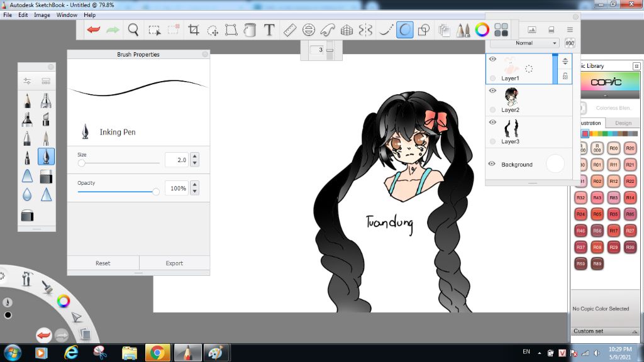This screenshot has width=644, height=362.
Task: Close the Brush Properties panel
Action: coord(205,54)
